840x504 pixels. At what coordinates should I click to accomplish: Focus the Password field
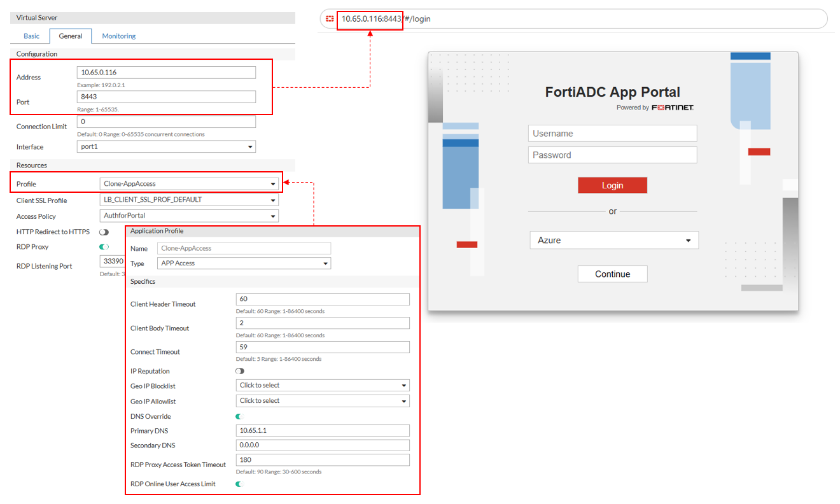(x=612, y=155)
